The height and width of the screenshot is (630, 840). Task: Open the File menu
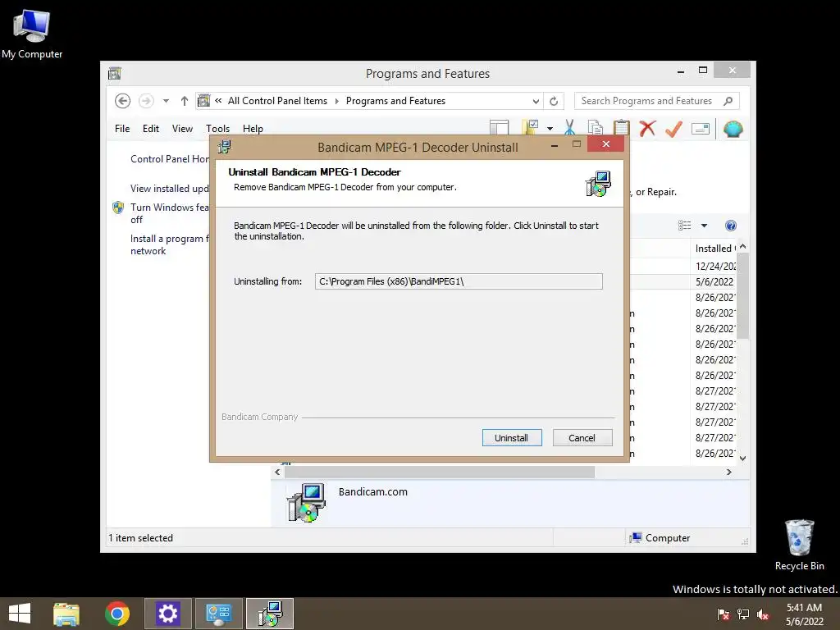(x=122, y=129)
